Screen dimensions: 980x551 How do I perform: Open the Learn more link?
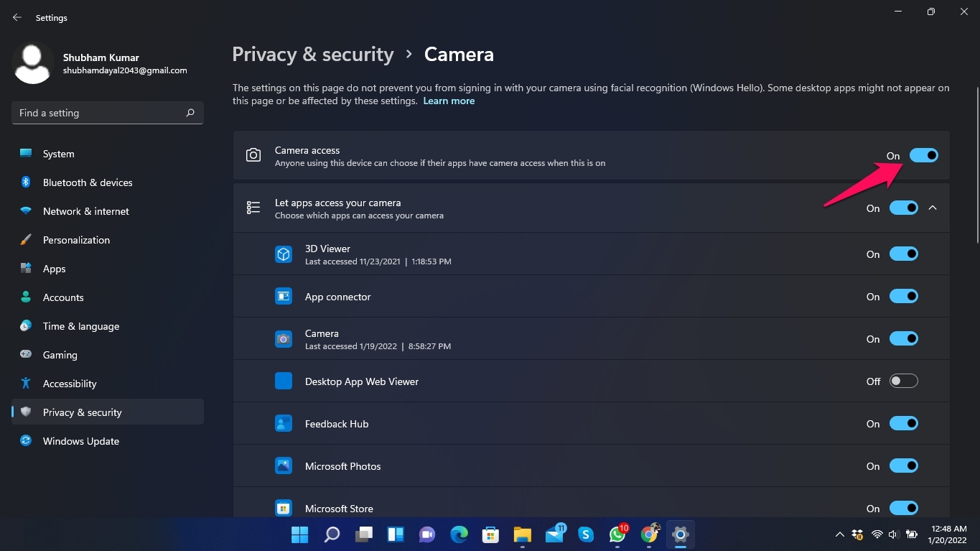tap(449, 101)
